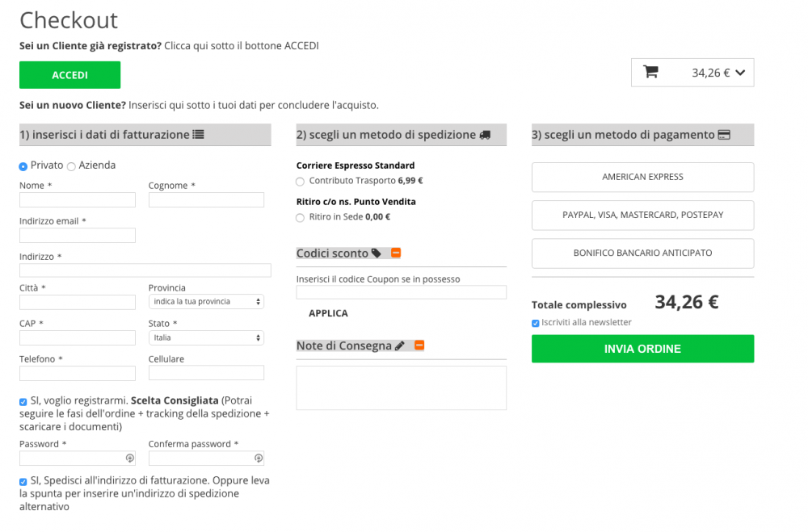The width and height of the screenshot is (808, 532).
Task: Uncheck Iscriviti alla newsletter
Action: pos(536,324)
